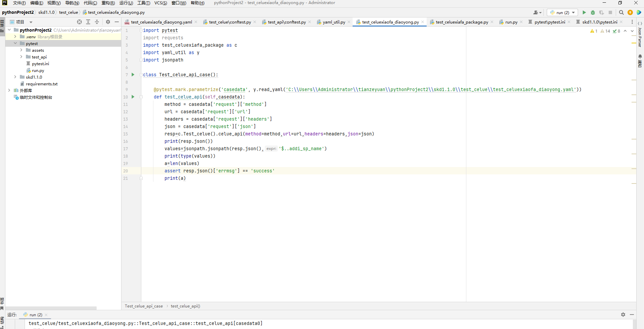Open the 文件(F) menu

tap(19, 3)
